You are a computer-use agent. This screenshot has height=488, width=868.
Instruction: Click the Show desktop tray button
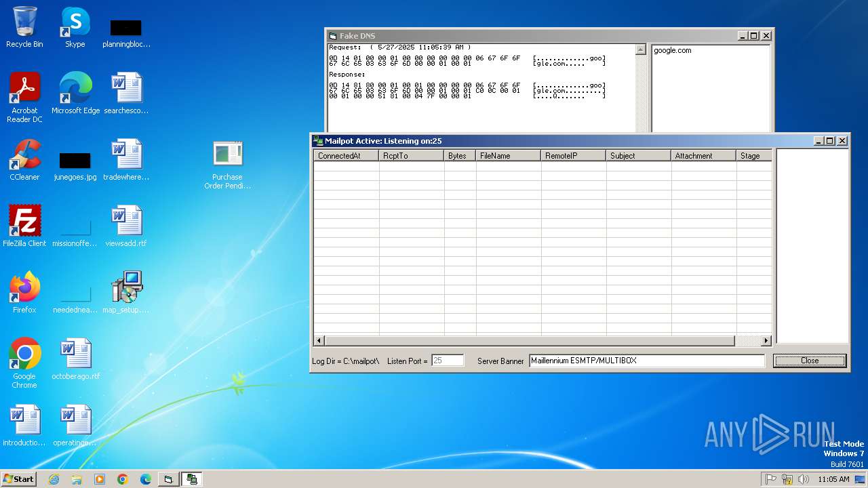(861, 479)
